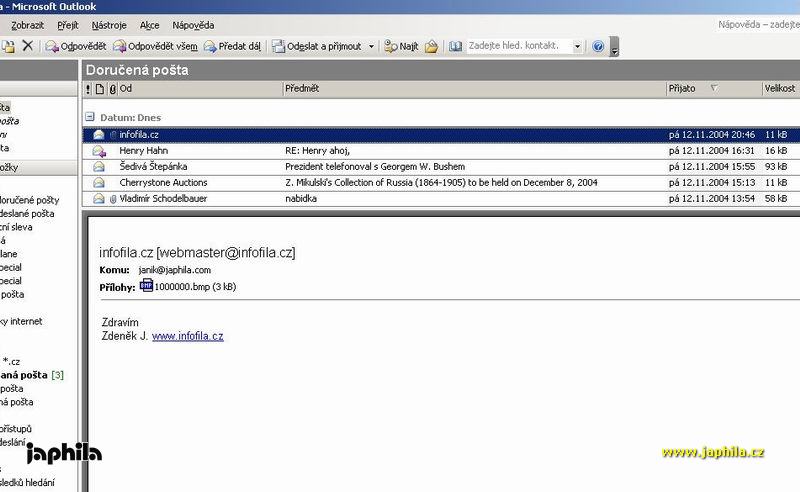
Task: Click the blue help question icon
Action: (x=598, y=46)
